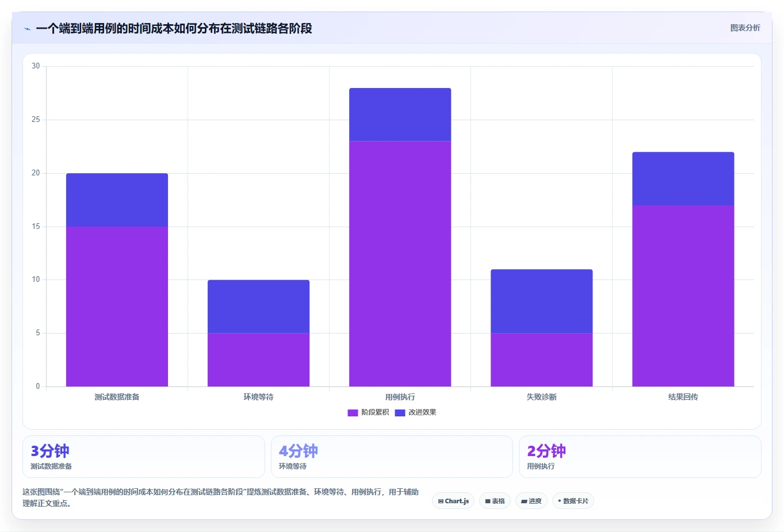Click purple bar segment for 失败诊断
The image size is (784, 532).
click(541, 360)
